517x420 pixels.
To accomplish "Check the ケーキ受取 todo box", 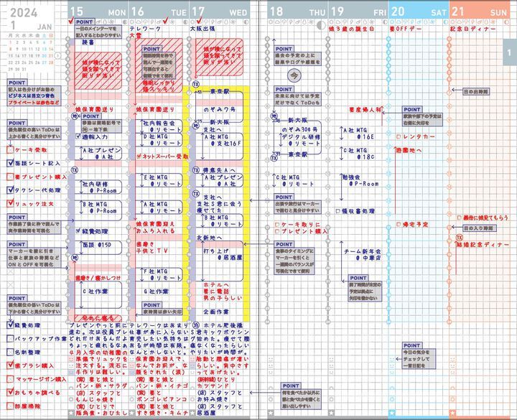I will pyautogui.click(x=10, y=150).
